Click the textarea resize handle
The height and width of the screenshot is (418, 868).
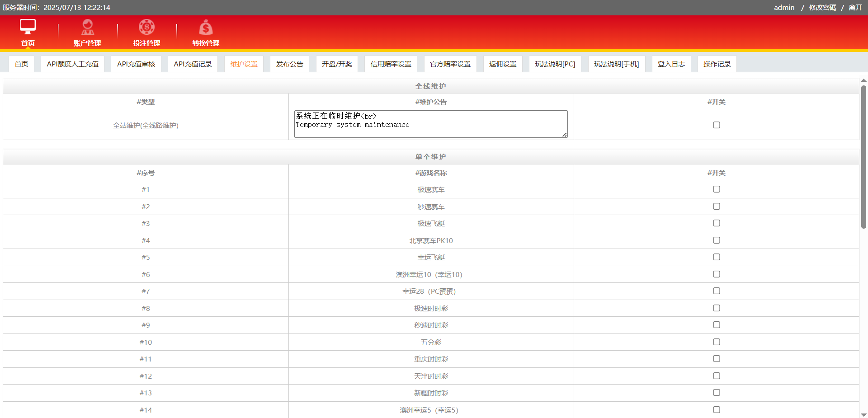point(565,135)
